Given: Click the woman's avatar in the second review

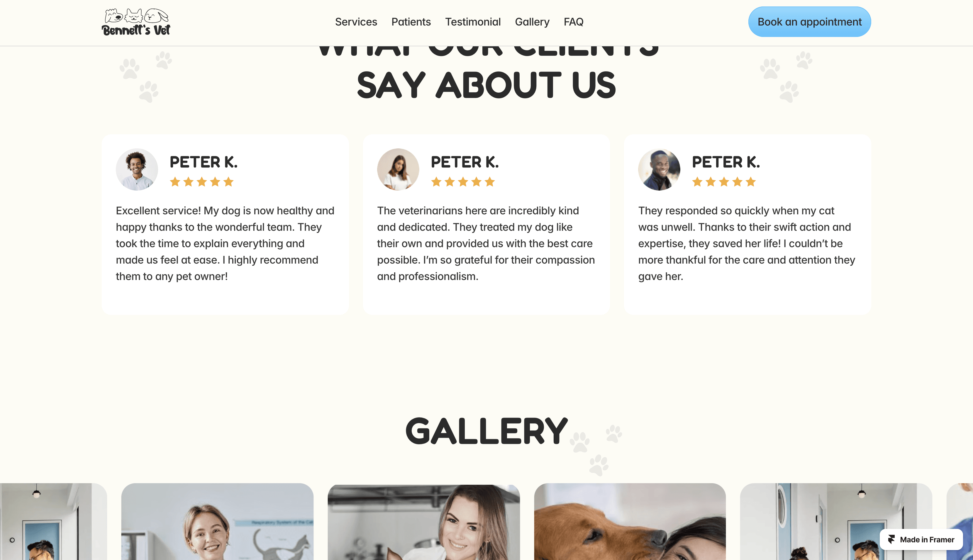Looking at the screenshot, I should (x=398, y=169).
